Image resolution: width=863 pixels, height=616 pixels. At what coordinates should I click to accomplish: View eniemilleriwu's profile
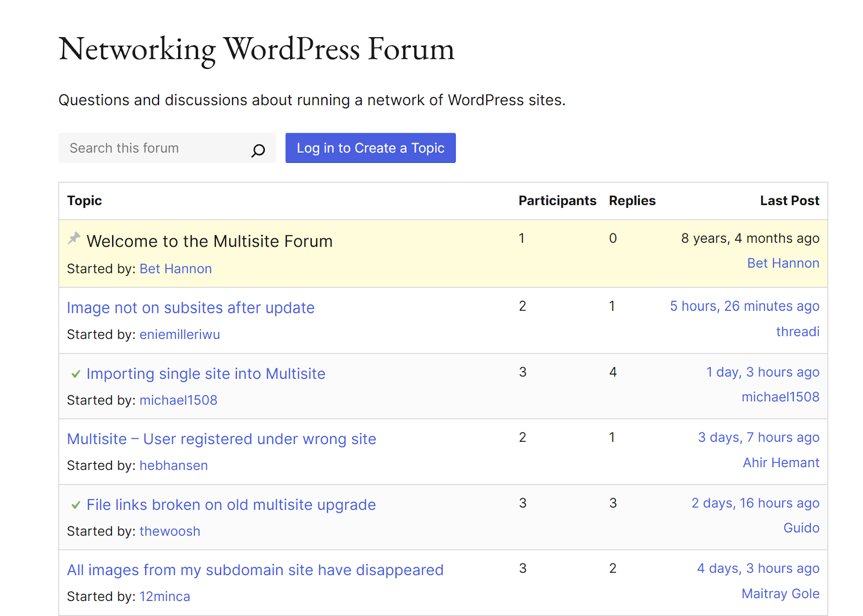click(x=180, y=334)
